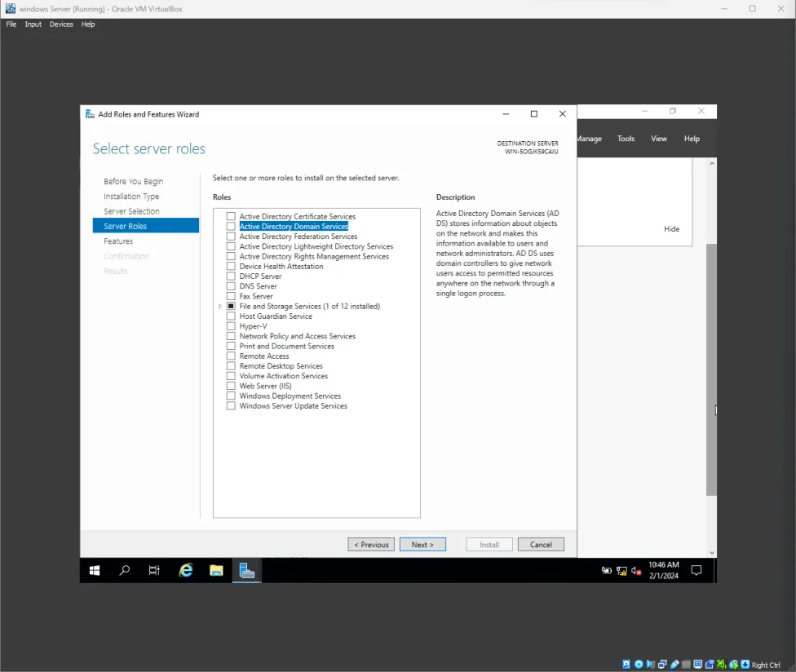The height and width of the screenshot is (672, 796).
Task: Click Server Manager scroll down arrow
Action: (x=712, y=553)
